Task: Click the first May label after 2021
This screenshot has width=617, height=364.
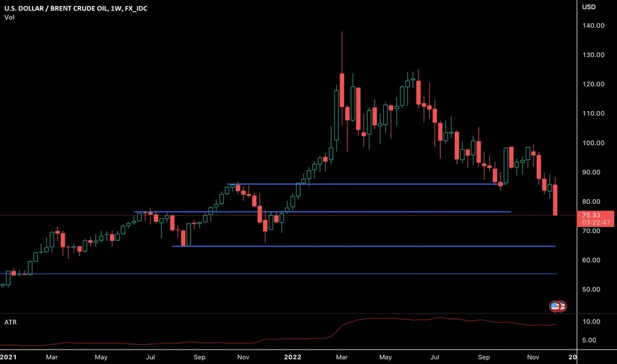Action: point(101,357)
